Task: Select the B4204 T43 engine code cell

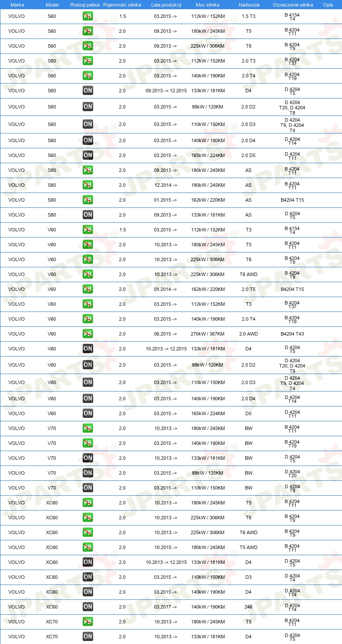Action: (x=293, y=334)
